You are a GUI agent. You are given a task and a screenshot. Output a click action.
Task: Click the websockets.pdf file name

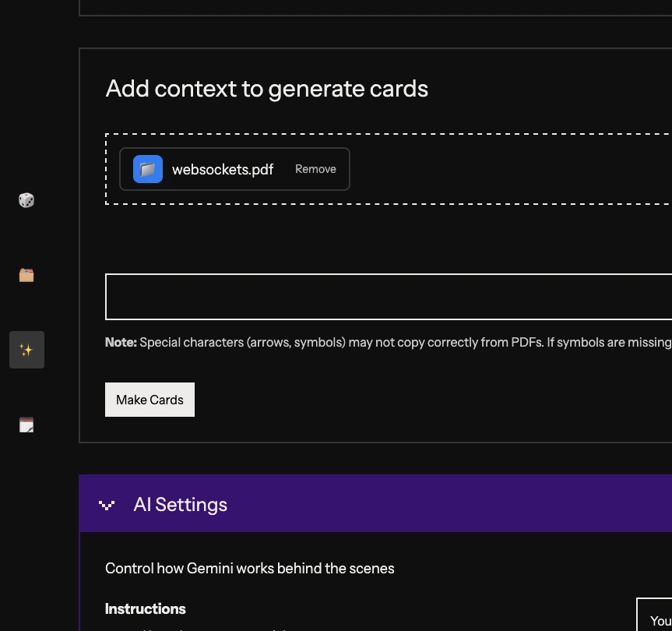222,169
